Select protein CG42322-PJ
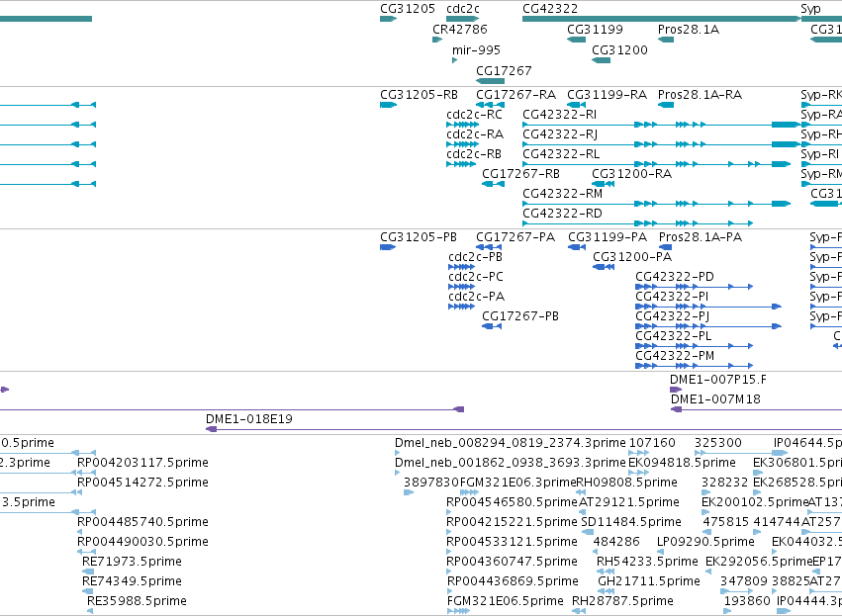 pyautogui.click(x=672, y=316)
